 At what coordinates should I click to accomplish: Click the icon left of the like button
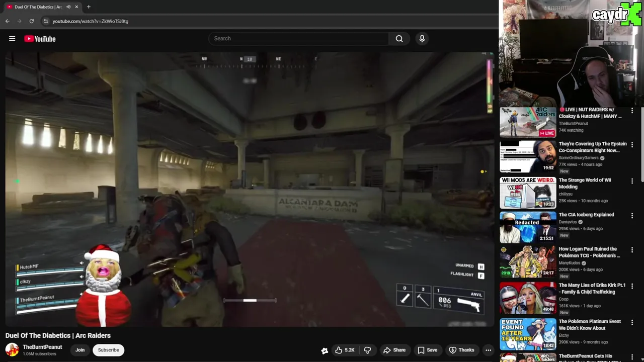pos(325,350)
